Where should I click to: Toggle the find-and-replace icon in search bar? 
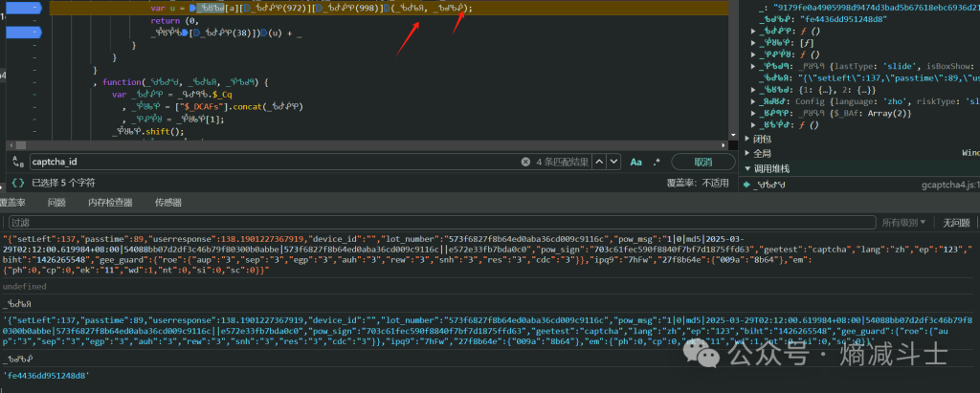[x=19, y=163]
